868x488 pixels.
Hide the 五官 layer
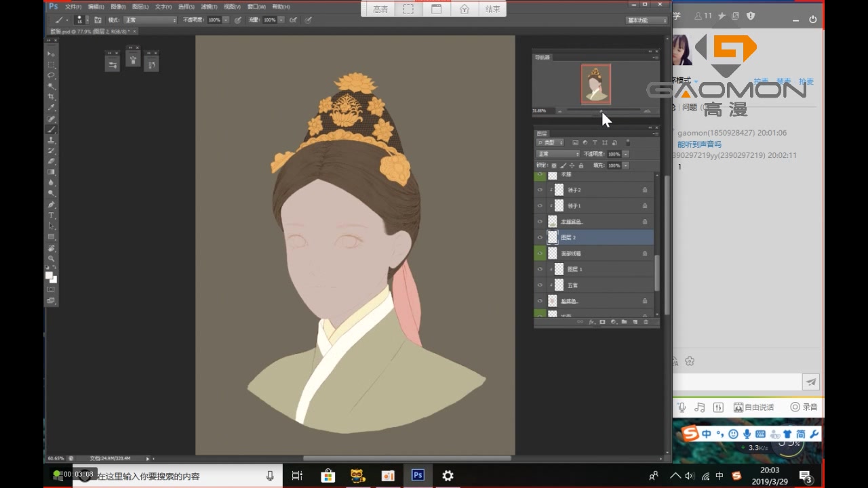540,285
